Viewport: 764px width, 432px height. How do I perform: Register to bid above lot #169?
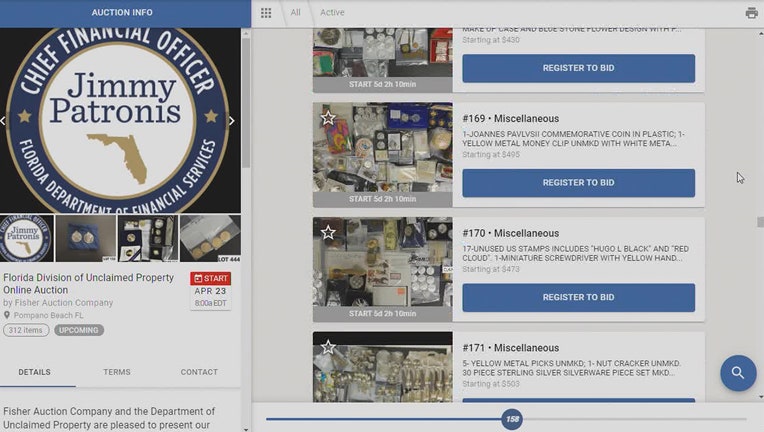(578, 68)
